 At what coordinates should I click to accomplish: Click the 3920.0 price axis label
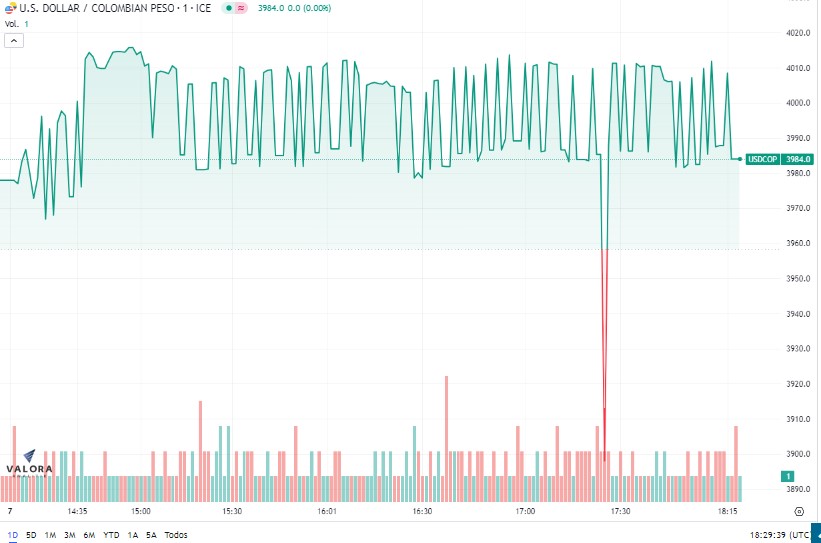click(x=798, y=384)
